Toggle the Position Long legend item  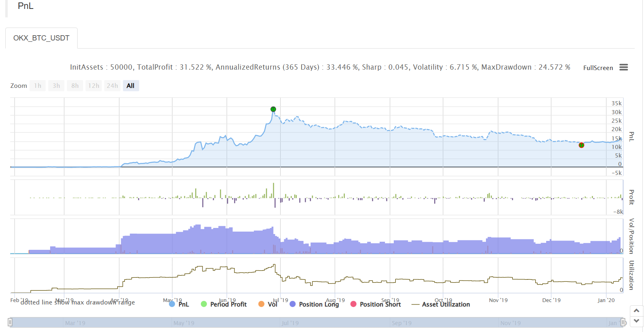point(314,304)
